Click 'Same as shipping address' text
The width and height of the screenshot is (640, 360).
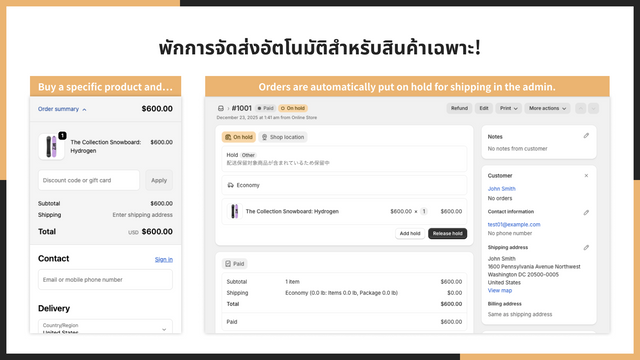pyautogui.click(x=520, y=314)
